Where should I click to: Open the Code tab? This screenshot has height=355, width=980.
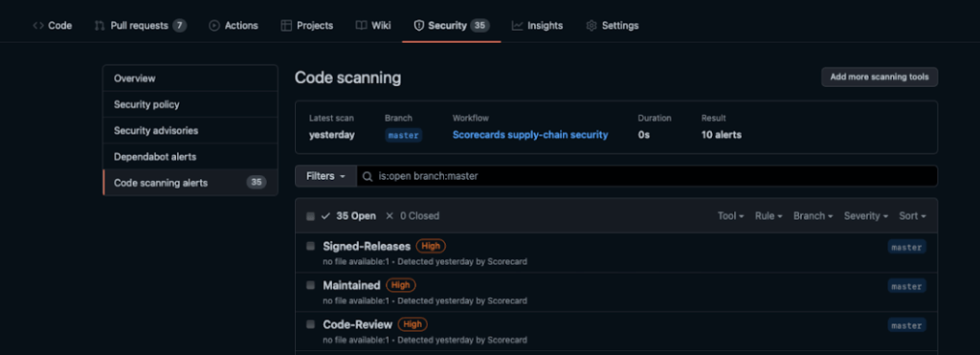point(53,26)
